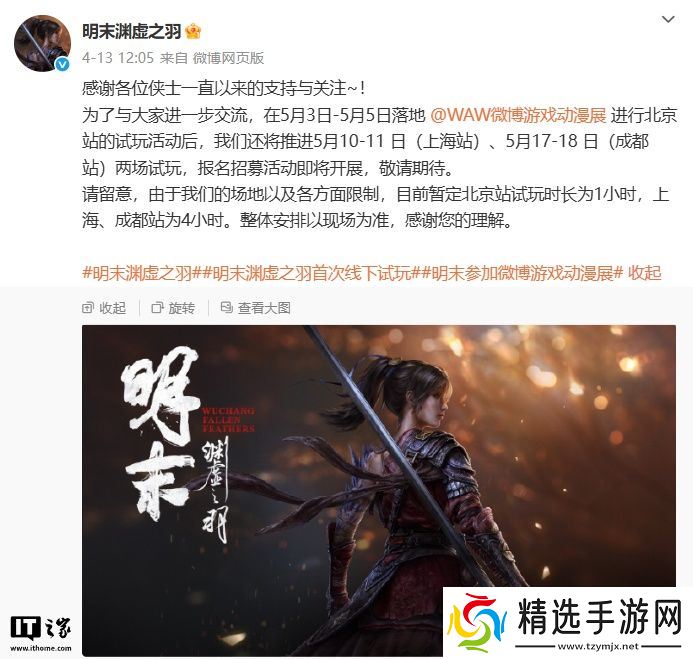The image size is (693, 659).
Task: Open the @WAW微博游戏动漫展 mention
Action: click(518, 115)
